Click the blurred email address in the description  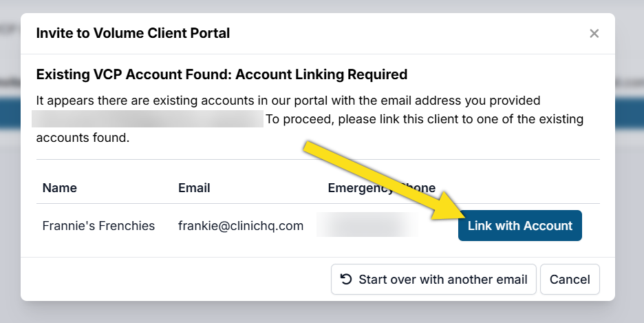point(148,118)
